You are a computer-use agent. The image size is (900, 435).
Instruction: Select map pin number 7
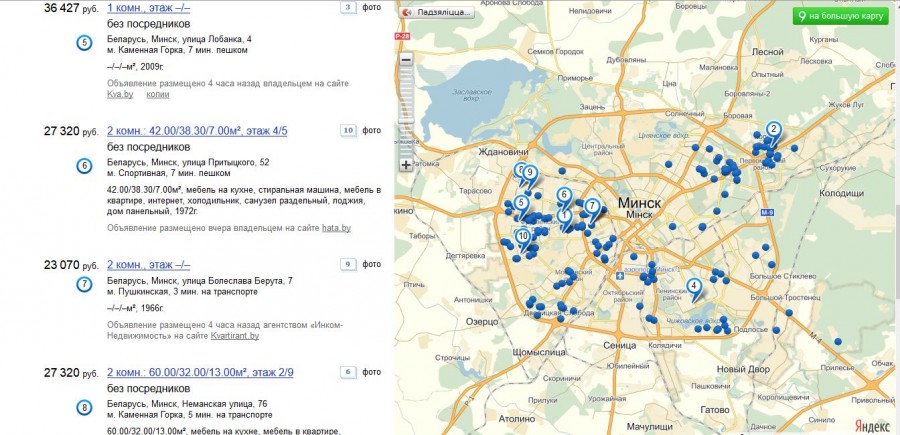[x=592, y=210]
